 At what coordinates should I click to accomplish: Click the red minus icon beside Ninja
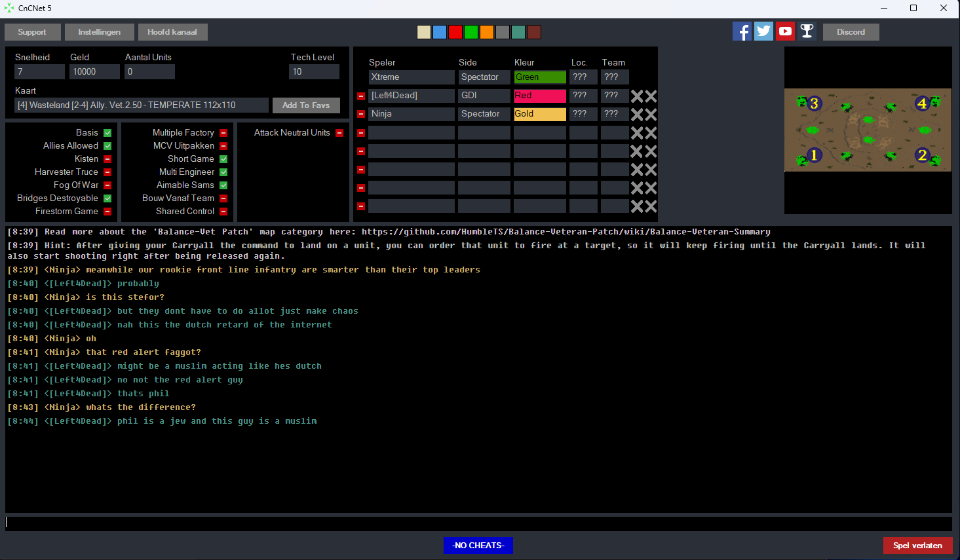click(361, 114)
